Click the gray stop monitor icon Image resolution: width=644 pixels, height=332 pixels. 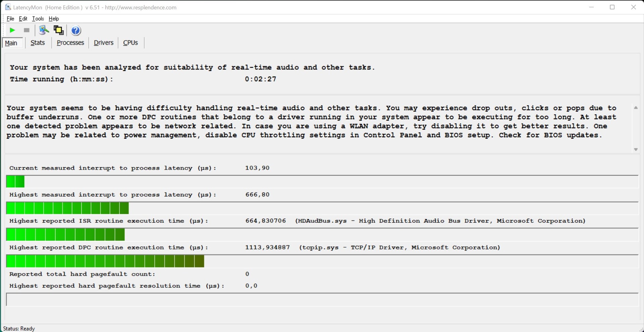[x=27, y=30]
